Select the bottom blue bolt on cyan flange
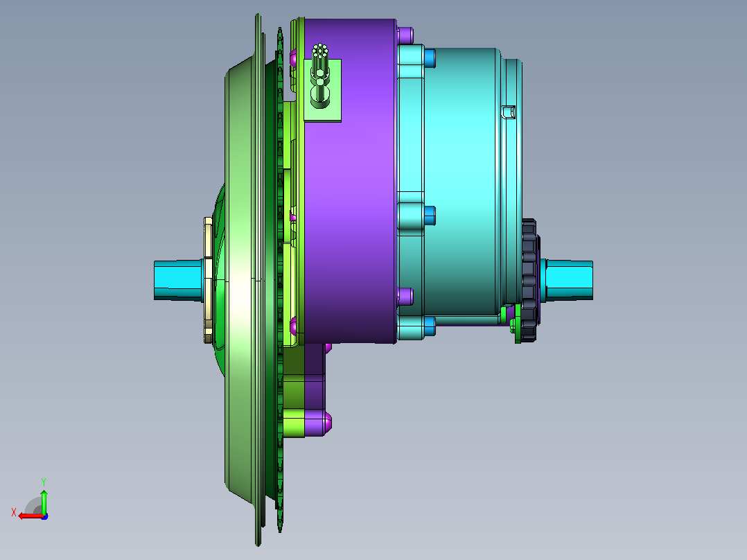The height and width of the screenshot is (560, 747). (x=430, y=326)
